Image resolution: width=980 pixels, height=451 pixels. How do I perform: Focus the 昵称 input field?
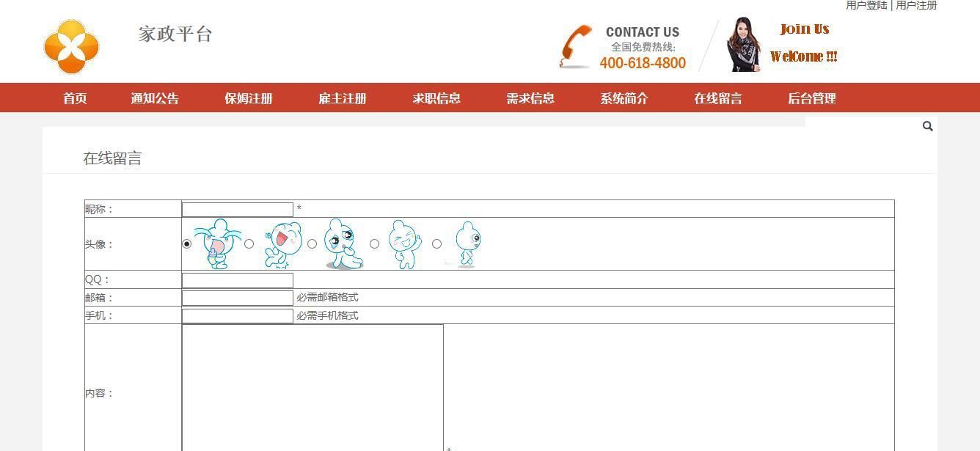[x=238, y=209]
